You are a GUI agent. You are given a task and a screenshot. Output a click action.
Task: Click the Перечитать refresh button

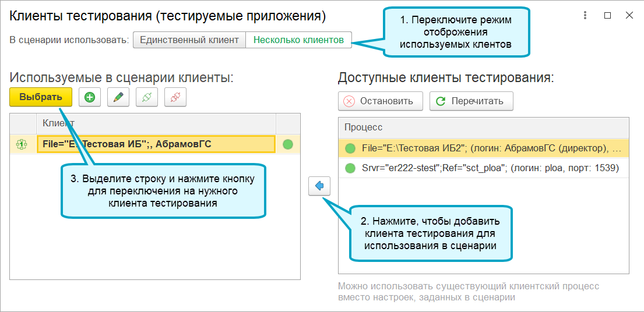[x=471, y=101]
